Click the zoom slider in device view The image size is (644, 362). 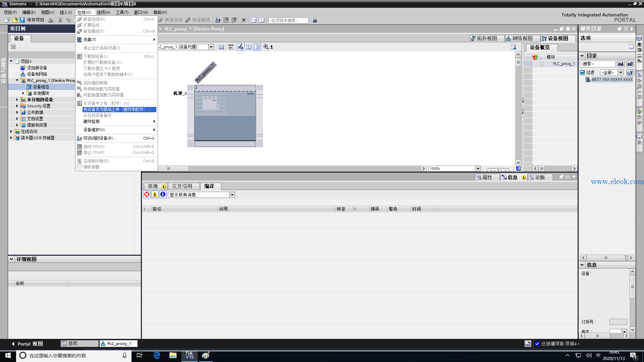pos(498,169)
